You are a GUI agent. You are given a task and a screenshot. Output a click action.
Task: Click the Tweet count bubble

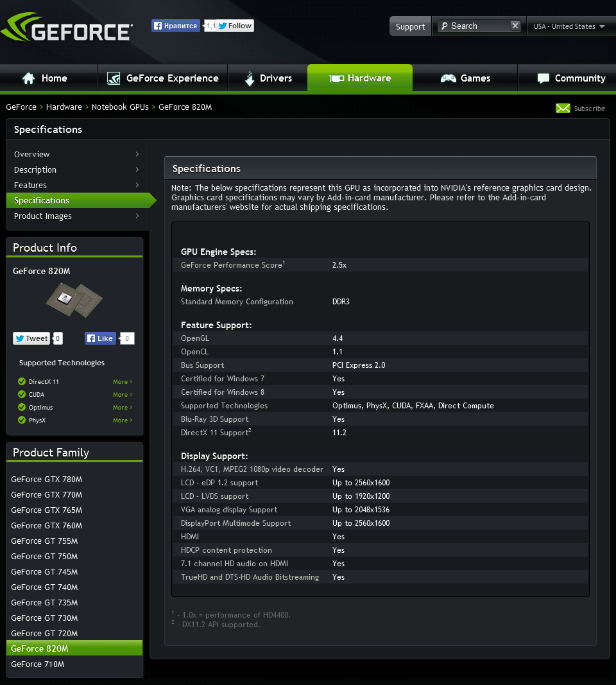(58, 338)
